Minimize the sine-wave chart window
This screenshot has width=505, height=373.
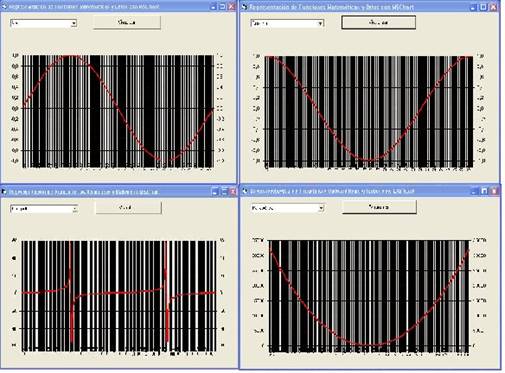(214, 7)
